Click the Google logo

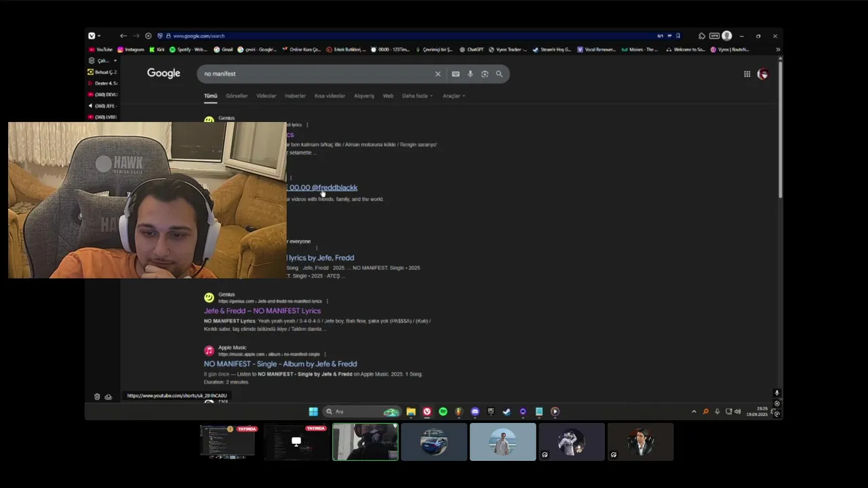(163, 73)
